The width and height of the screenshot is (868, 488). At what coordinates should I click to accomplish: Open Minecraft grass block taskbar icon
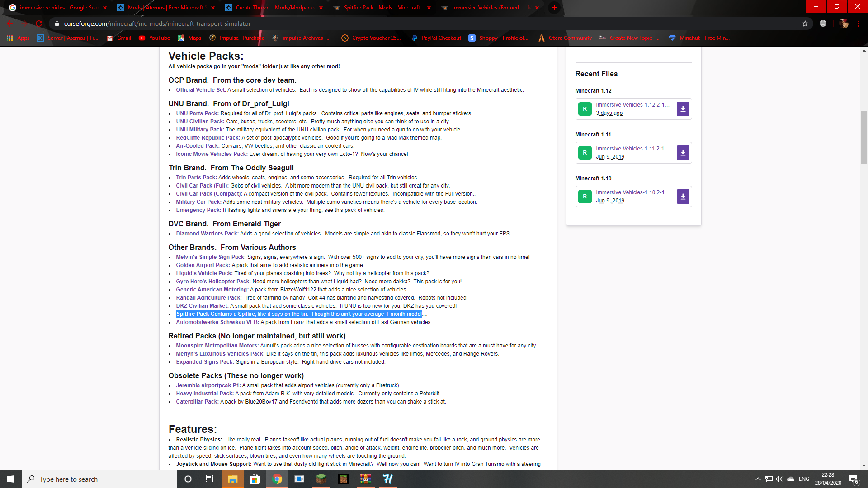tap(321, 479)
